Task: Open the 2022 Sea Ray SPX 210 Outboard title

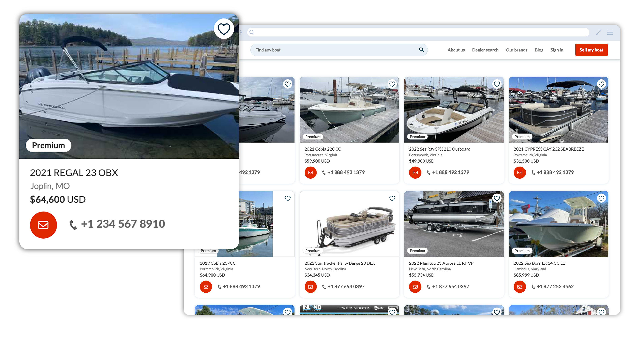Action: [440, 149]
